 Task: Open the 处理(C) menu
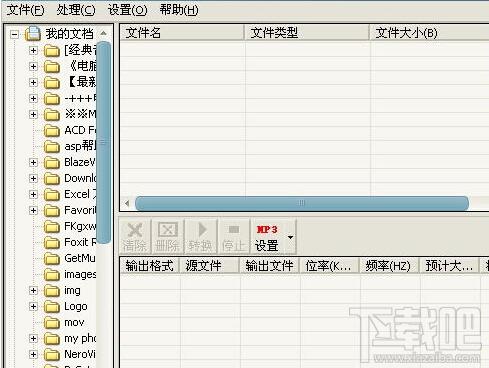coord(76,10)
